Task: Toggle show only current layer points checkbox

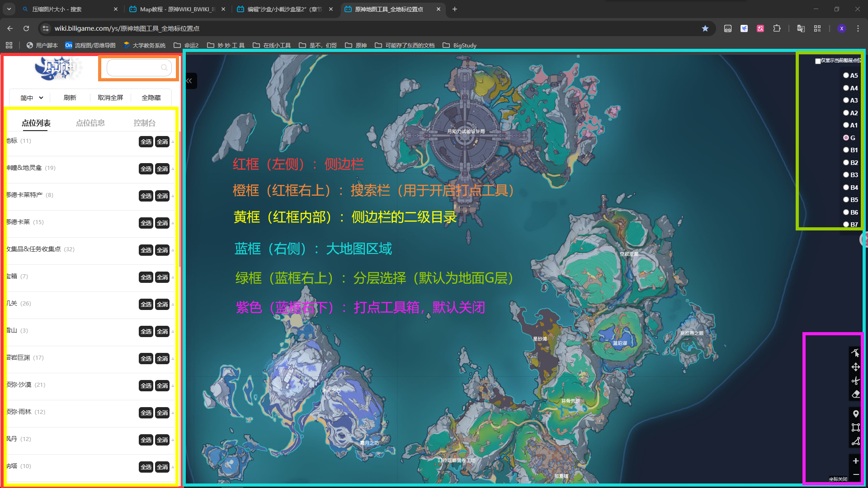Action: (x=818, y=61)
